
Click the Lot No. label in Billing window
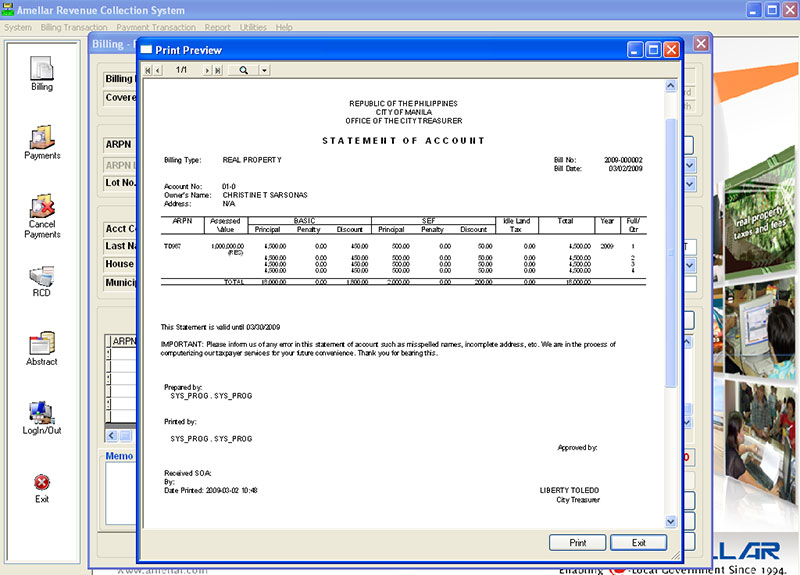pyautogui.click(x=120, y=183)
